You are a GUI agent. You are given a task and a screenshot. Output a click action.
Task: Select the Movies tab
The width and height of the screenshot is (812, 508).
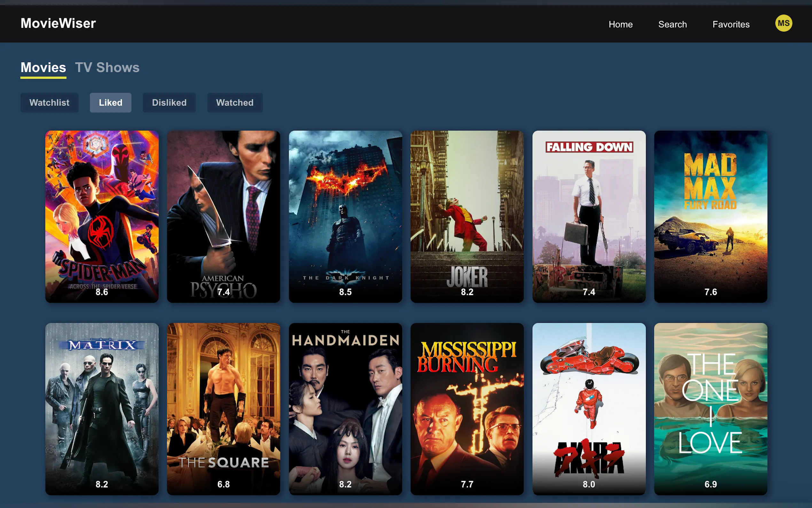(43, 67)
